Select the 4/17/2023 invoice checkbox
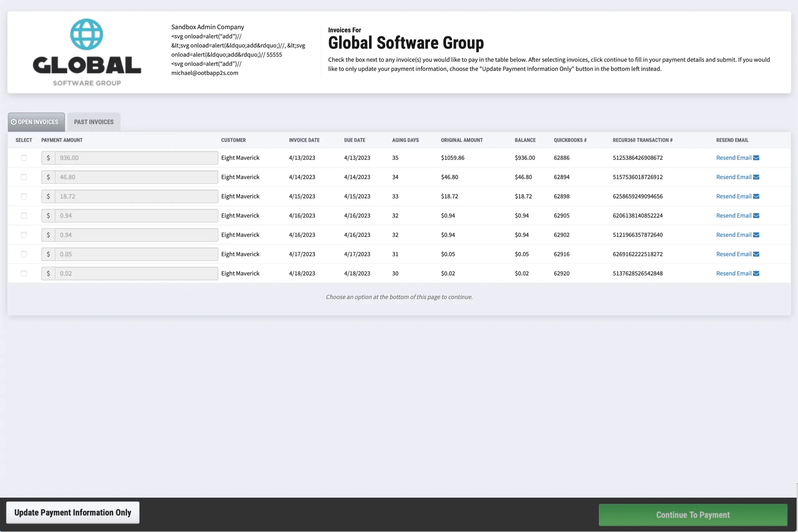 [24, 254]
